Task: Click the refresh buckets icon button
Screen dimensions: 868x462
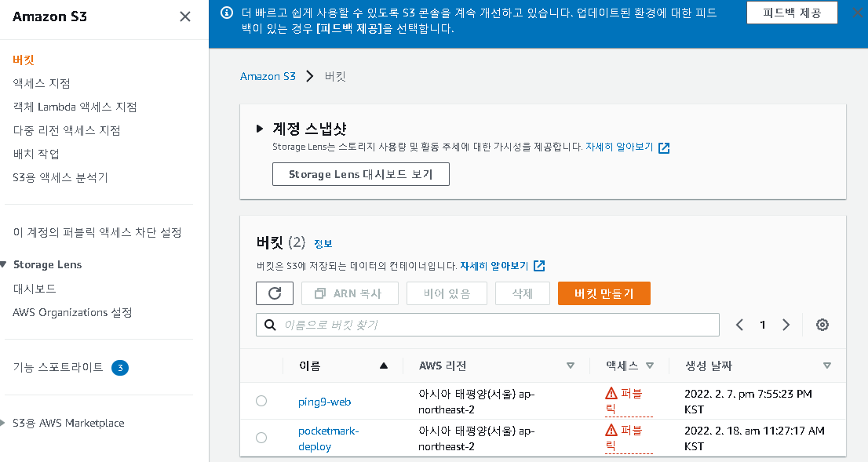Action: [x=275, y=293]
